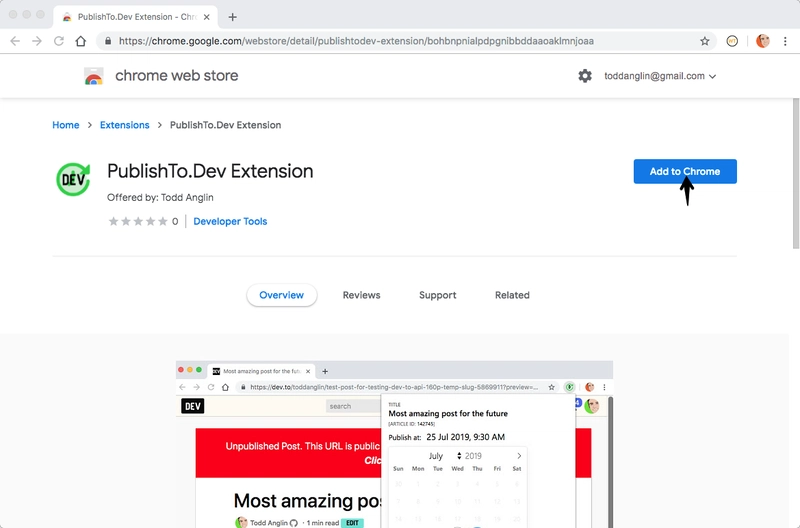The height and width of the screenshot is (528, 800).
Task: Switch to the Related tab
Action: (512, 295)
